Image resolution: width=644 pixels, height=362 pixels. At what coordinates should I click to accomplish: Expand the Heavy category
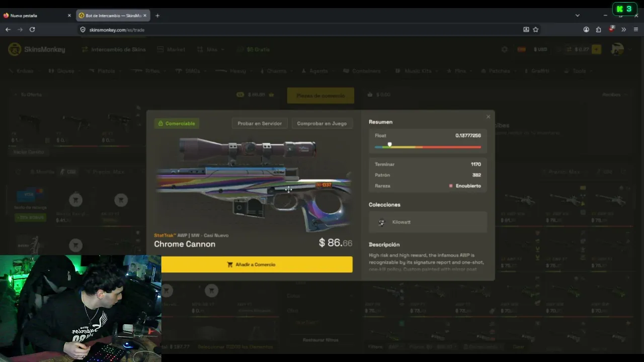point(234,71)
